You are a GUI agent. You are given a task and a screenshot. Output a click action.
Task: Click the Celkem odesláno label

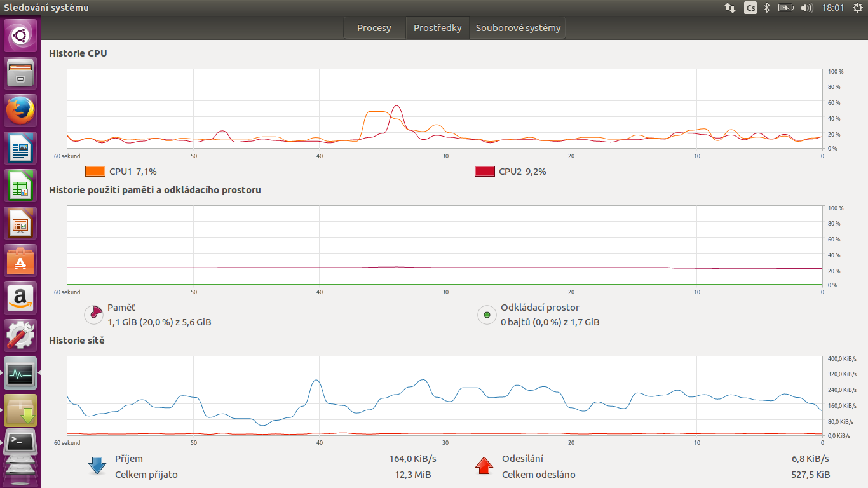click(539, 475)
